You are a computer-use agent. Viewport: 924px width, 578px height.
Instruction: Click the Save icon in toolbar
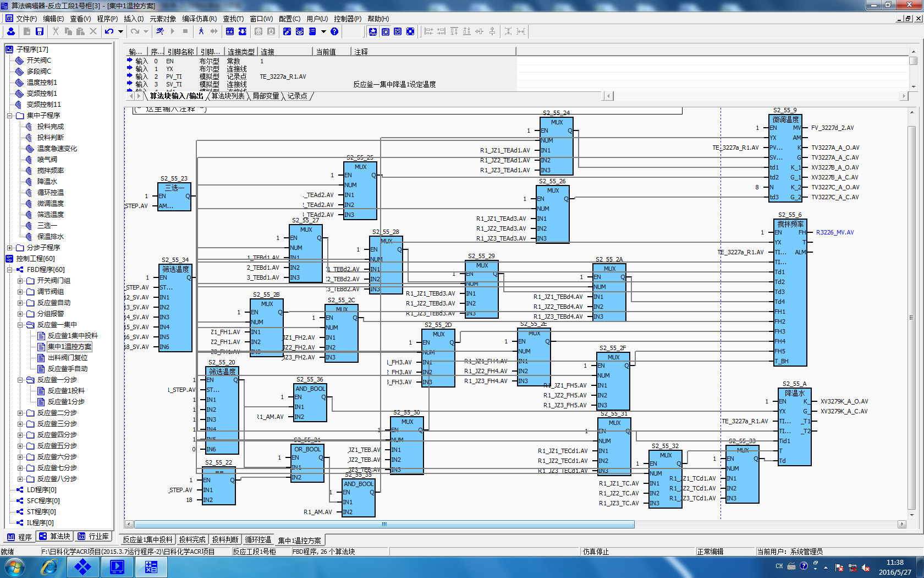[40, 31]
